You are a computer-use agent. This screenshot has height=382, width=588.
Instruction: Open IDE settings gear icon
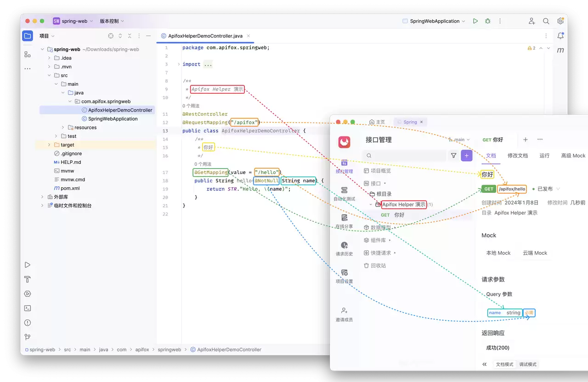(560, 21)
